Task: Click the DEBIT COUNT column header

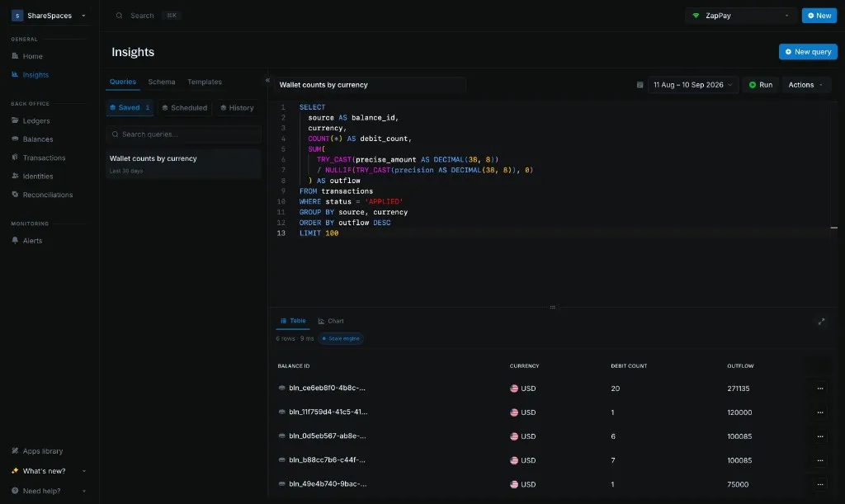Action: tap(629, 365)
